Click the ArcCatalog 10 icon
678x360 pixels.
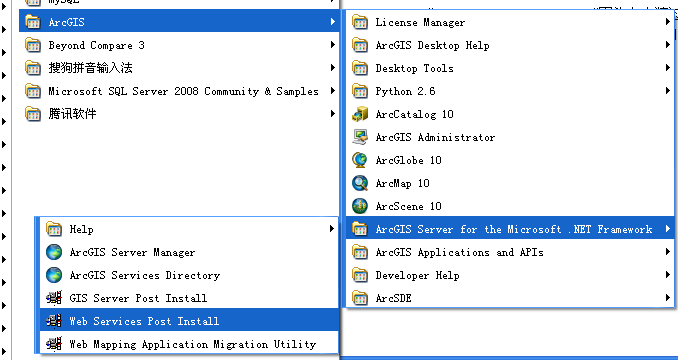(x=360, y=114)
